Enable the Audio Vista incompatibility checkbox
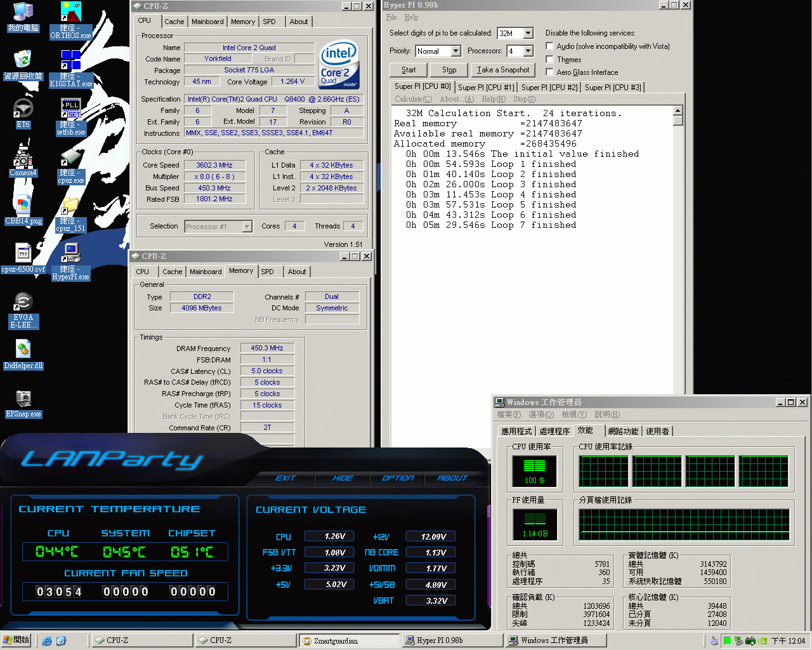 [x=549, y=46]
